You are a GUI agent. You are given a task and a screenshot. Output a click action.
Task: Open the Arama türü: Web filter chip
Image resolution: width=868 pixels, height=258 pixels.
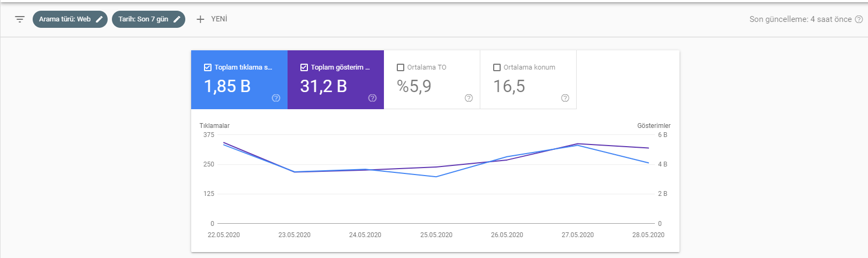[70, 19]
